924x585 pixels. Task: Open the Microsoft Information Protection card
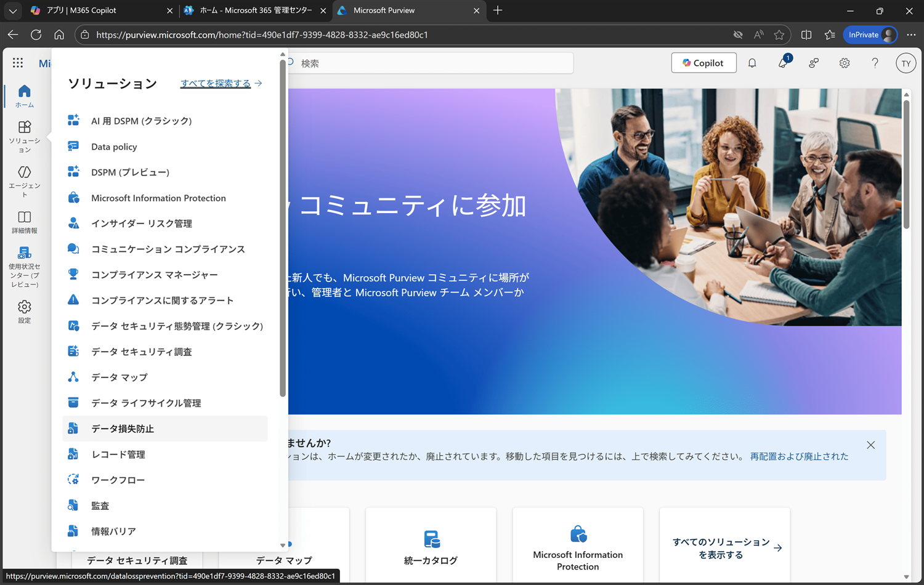coord(578,545)
